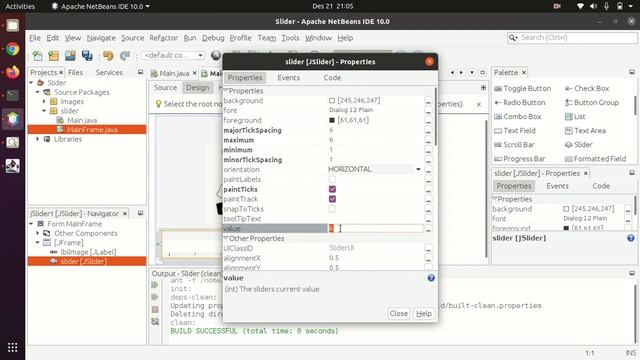640x360 pixels.
Task: Click the Undo toolbar icon
Action: click(108, 56)
